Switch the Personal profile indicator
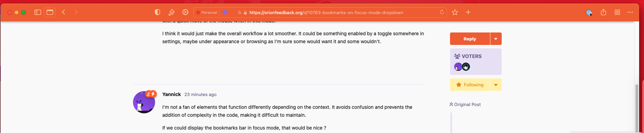The width and height of the screenshot is (644, 133). [x=207, y=12]
